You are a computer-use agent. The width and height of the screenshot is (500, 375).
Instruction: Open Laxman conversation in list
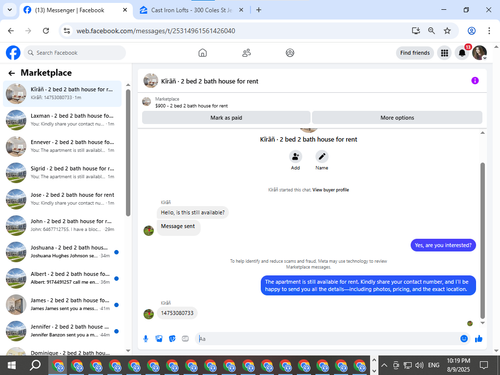point(62,120)
